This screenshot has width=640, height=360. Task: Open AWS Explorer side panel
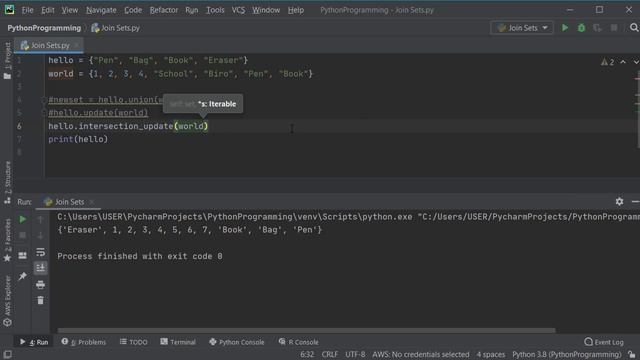(x=7, y=301)
